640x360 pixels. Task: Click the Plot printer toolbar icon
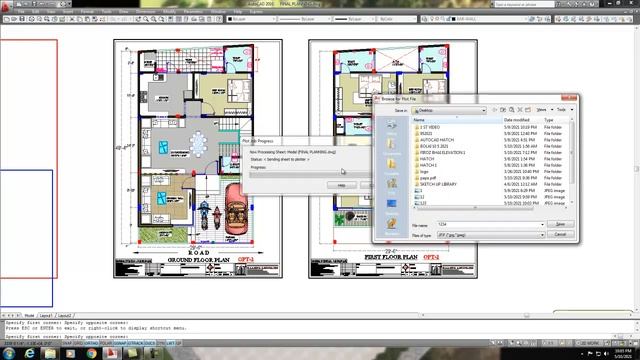click(31, 19)
